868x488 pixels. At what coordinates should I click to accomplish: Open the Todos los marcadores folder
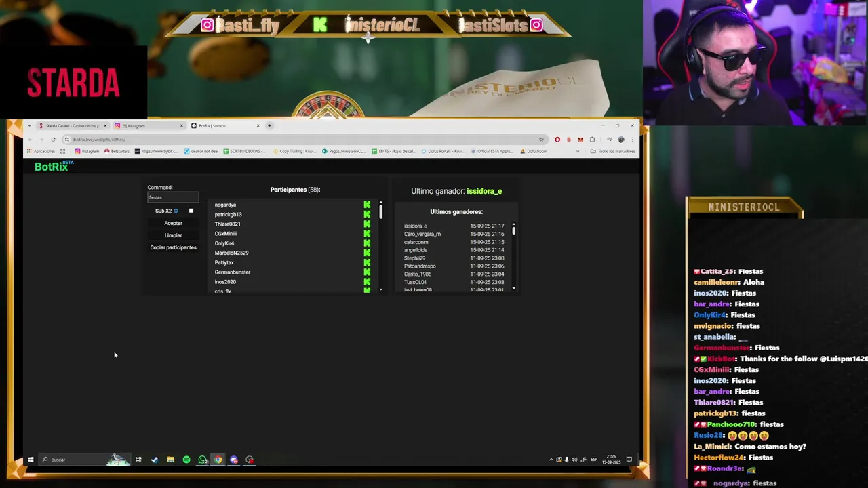(613, 151)
